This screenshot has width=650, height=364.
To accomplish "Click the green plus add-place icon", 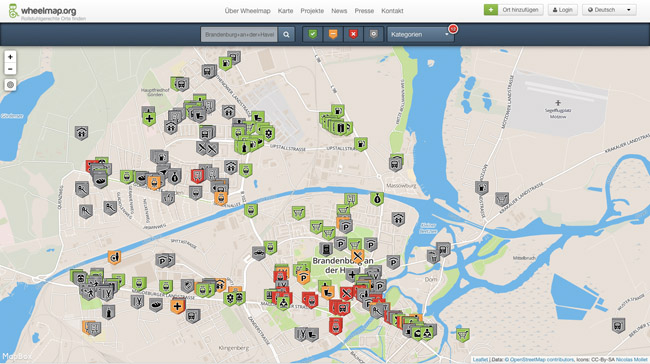I will (x=491, y=10).
